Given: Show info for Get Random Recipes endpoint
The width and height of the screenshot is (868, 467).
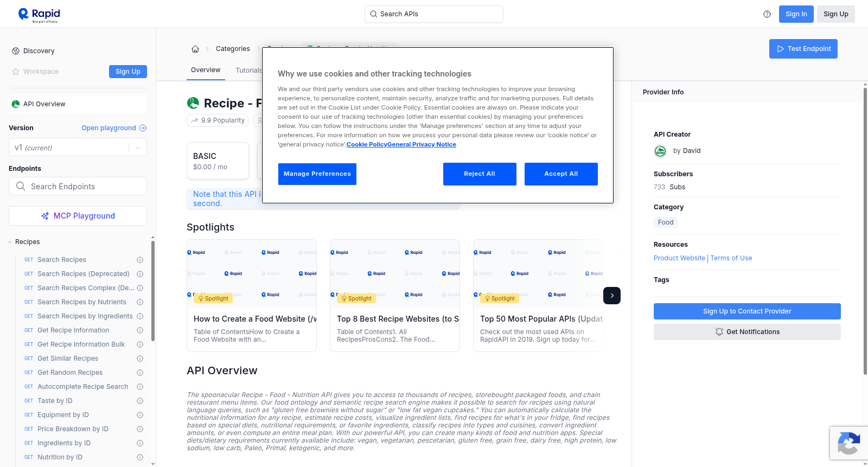Looking at the screenshot, I should point(140,373).
